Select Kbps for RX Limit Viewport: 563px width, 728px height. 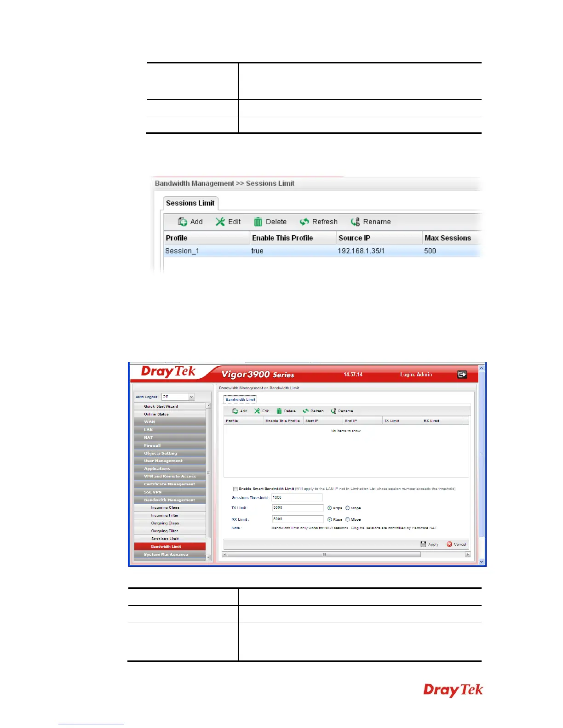tap(329, 519)
